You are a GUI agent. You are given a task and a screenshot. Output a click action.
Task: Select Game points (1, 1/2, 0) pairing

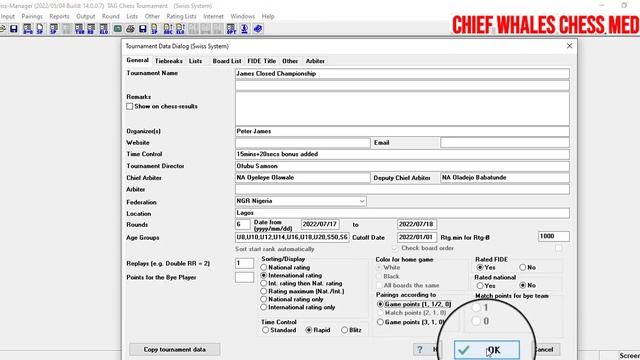click(x=380, y=304)
